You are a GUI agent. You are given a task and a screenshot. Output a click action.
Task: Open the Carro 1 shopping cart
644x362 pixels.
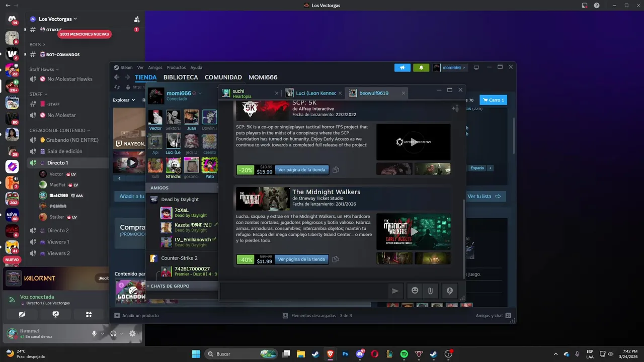(493, 100)
